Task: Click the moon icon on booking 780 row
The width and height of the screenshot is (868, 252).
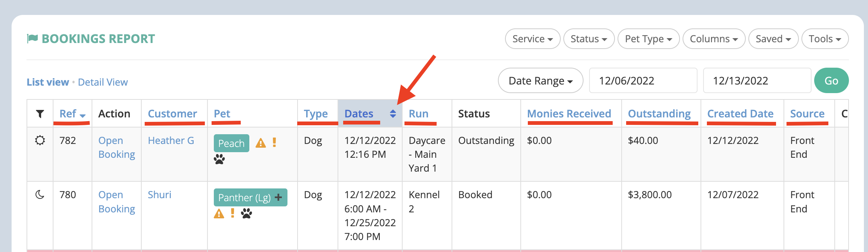Action: tap(40, 194)
